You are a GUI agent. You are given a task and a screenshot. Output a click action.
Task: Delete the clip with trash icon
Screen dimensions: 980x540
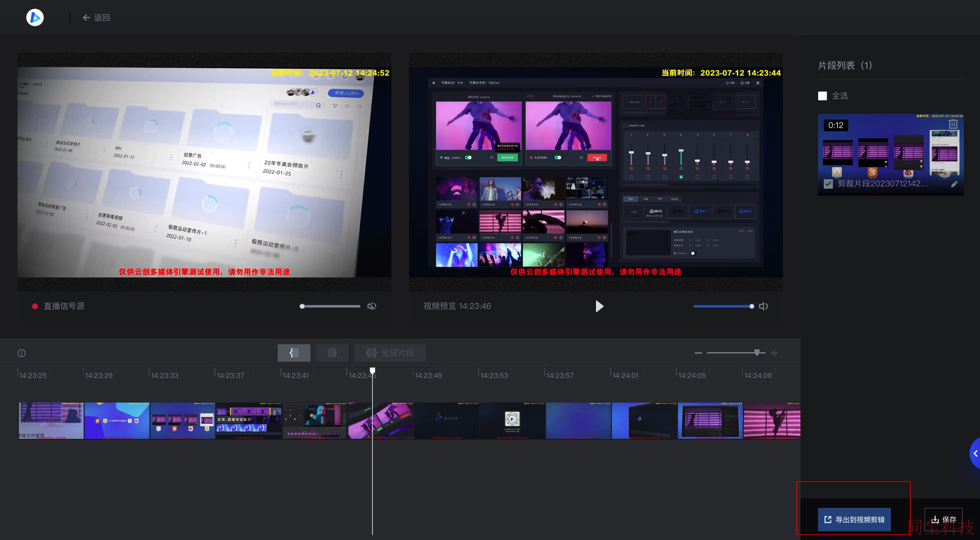point(953,124)
